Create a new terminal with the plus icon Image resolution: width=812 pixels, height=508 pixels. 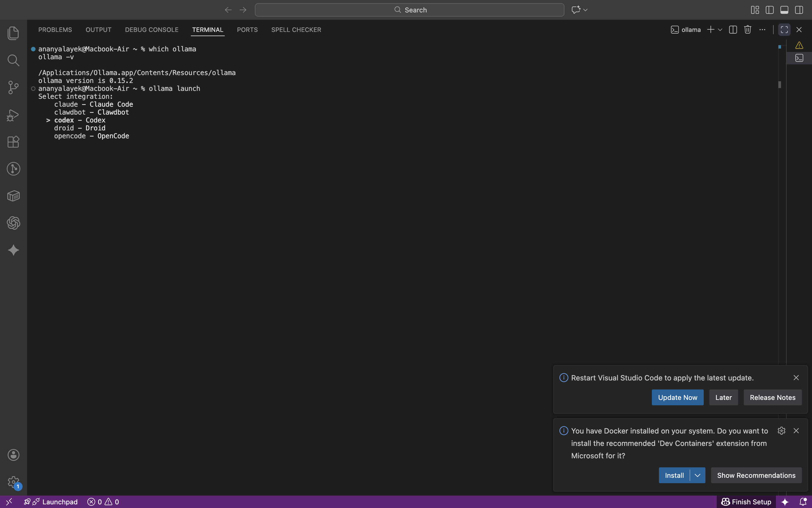[710, 30]
